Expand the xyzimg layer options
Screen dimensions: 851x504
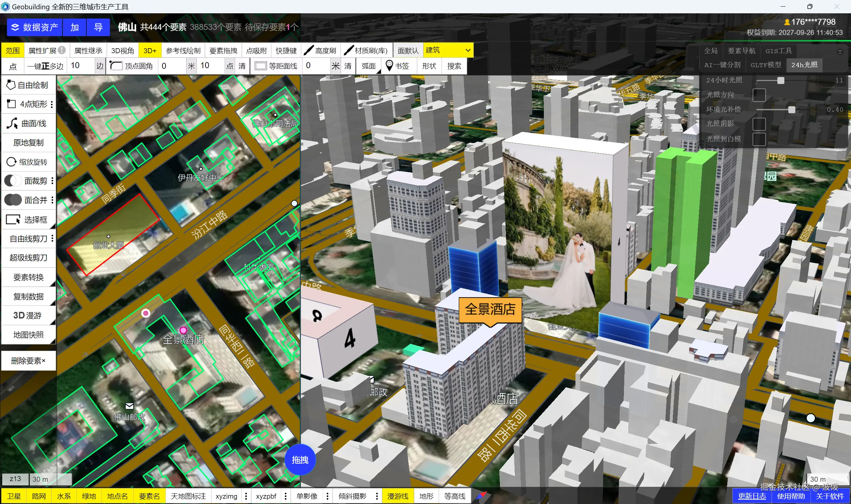[x=246, y=496]
